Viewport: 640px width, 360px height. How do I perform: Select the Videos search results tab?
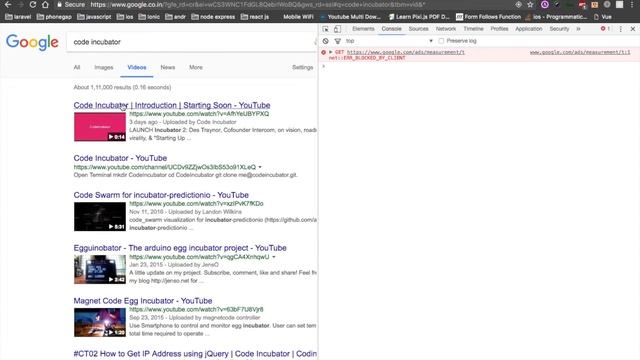[137, 67]
